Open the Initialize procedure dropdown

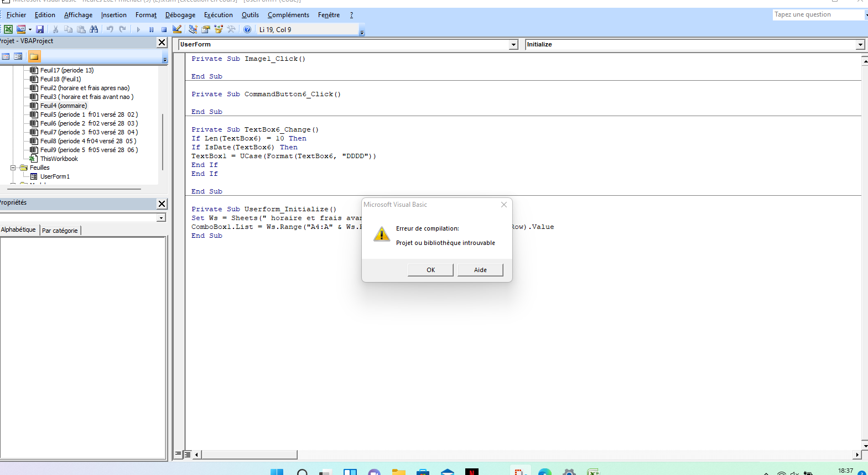pos(860,45)
